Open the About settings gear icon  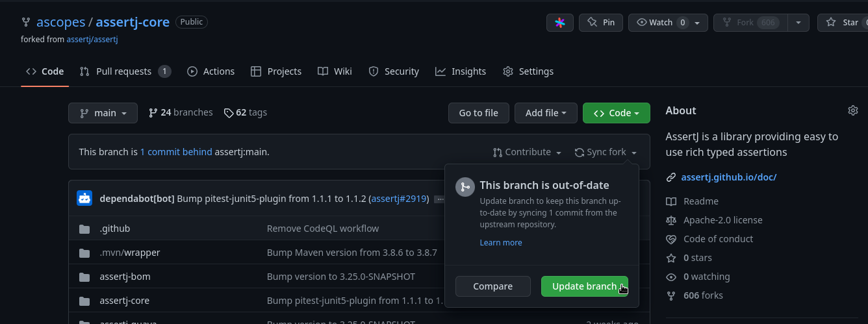(x=853, y=110)
